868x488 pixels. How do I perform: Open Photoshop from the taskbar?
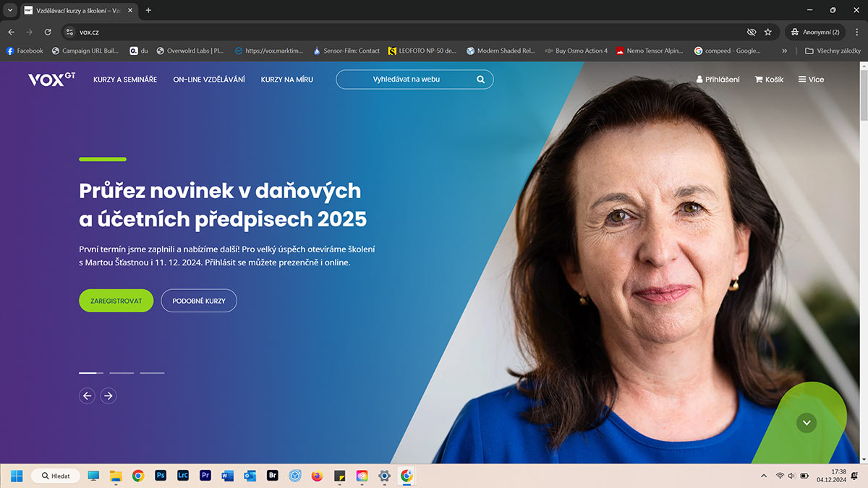161,476
